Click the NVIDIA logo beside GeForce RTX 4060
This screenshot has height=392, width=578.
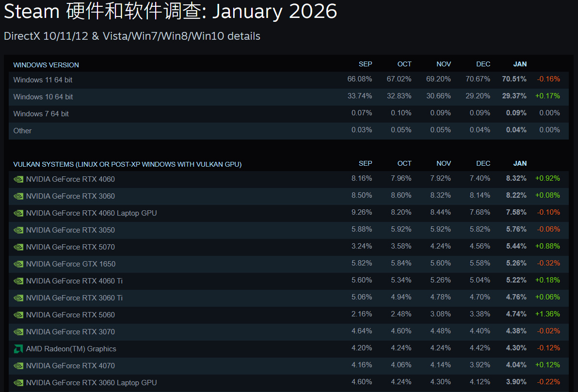click(18, 179)
